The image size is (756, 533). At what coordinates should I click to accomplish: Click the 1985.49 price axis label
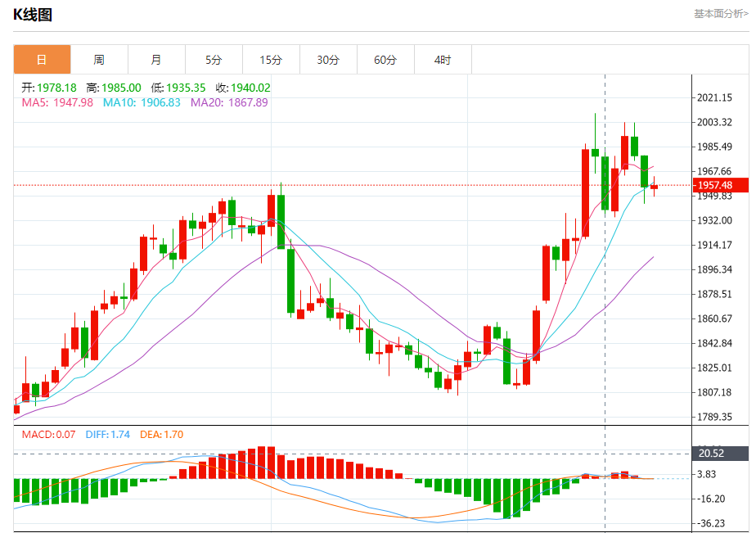(x=714, y=147)
